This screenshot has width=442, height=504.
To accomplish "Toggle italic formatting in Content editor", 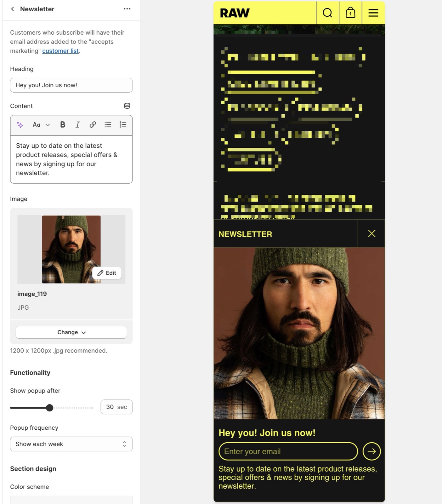I will coord(77,125).
